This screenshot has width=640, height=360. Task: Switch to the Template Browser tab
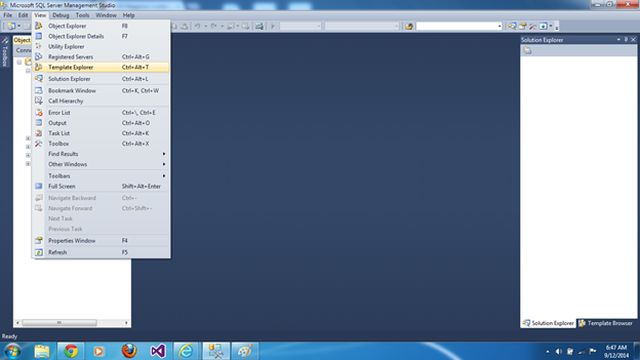pos(605,323)
